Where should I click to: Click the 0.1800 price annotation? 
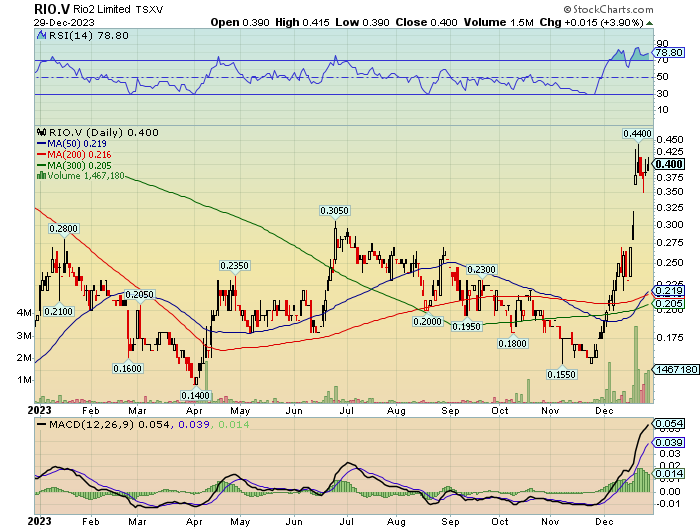pos(512,343)
